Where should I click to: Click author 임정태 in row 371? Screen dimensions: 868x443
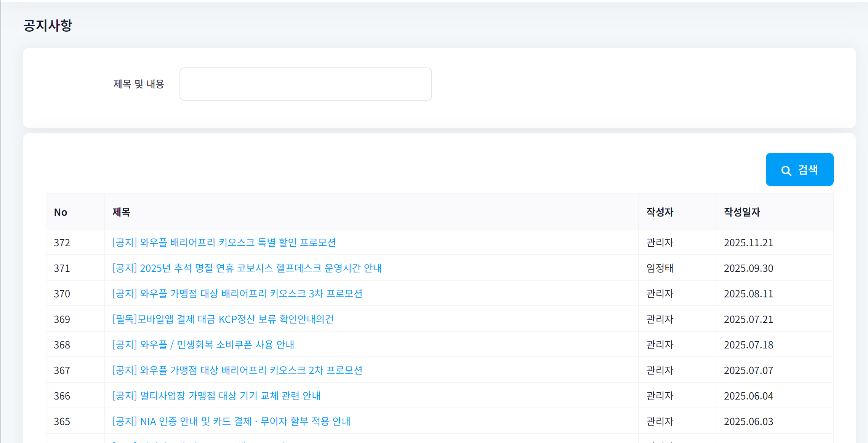pyautogui.click(x=660, y=268)
